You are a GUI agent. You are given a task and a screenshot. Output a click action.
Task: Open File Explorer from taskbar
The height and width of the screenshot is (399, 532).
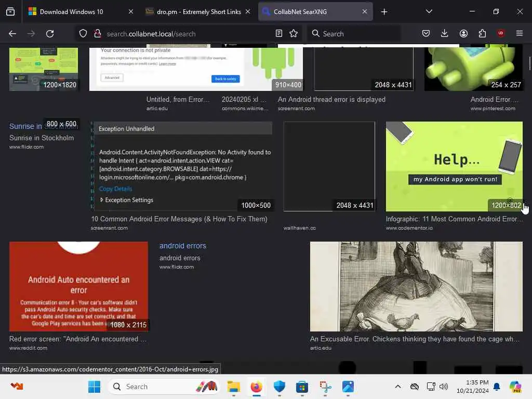pos(233,387)
